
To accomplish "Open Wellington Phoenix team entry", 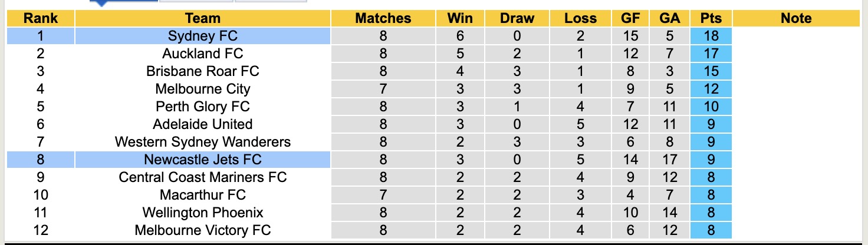I will click(202, 213).
